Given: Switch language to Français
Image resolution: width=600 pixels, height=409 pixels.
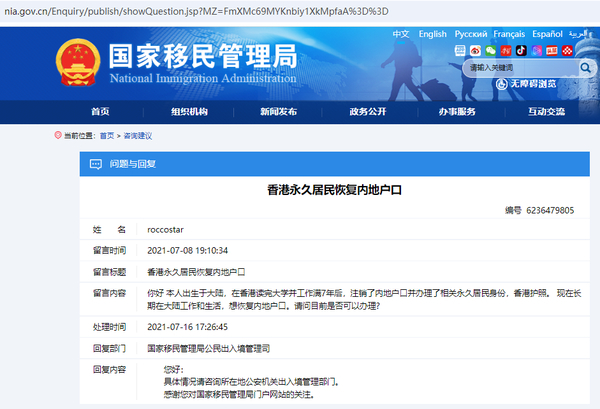Looking at the screenshot, I should [509, 34].
